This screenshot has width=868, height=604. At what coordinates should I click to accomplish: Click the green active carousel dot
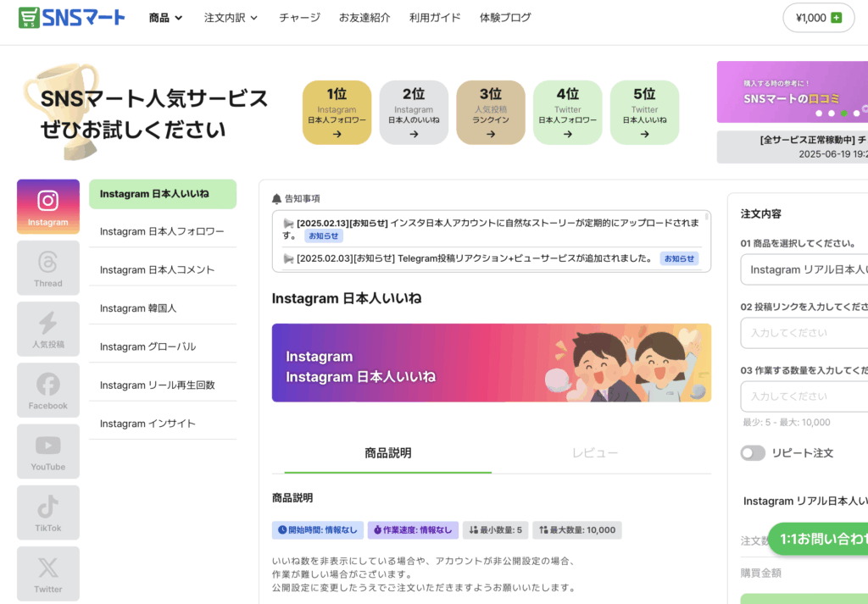843,113
